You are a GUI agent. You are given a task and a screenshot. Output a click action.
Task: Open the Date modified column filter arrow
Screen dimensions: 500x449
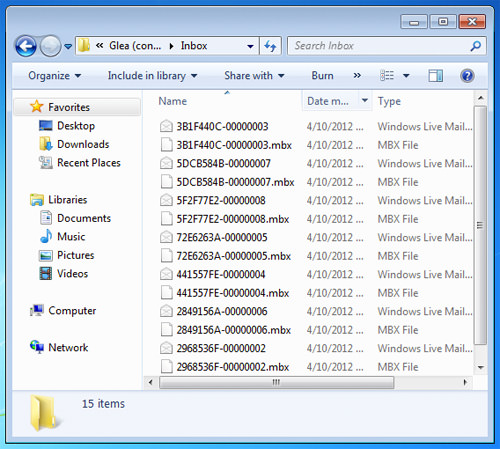[x=365, y=100]
